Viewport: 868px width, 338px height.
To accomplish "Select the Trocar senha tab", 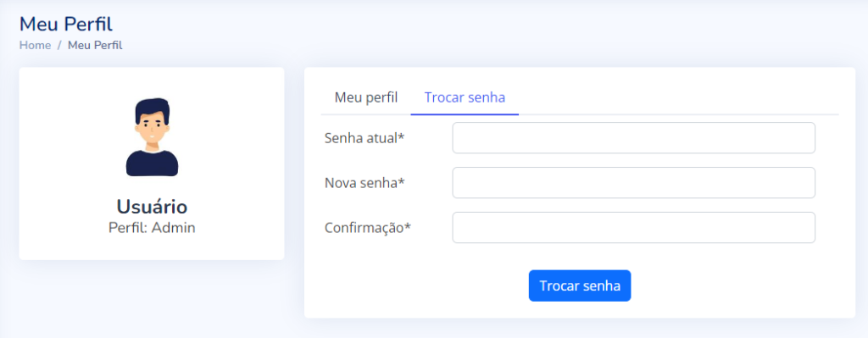I will 465,97.
